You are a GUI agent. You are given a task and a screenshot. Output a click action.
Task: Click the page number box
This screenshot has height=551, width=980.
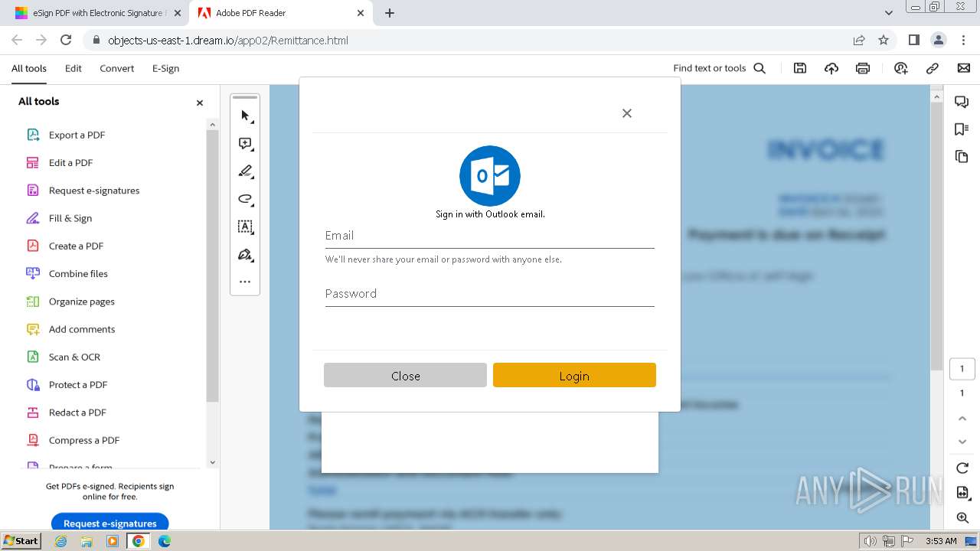962,368
